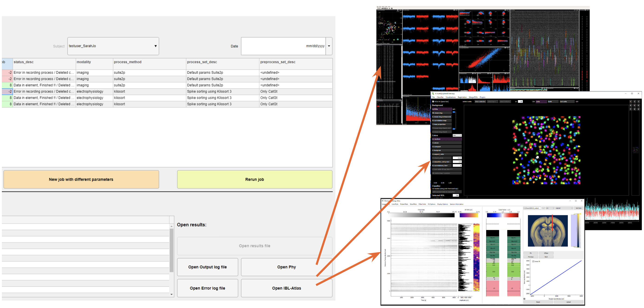
Task: Click the small A icon below the fit plot
Action: [x=524, y=299]
